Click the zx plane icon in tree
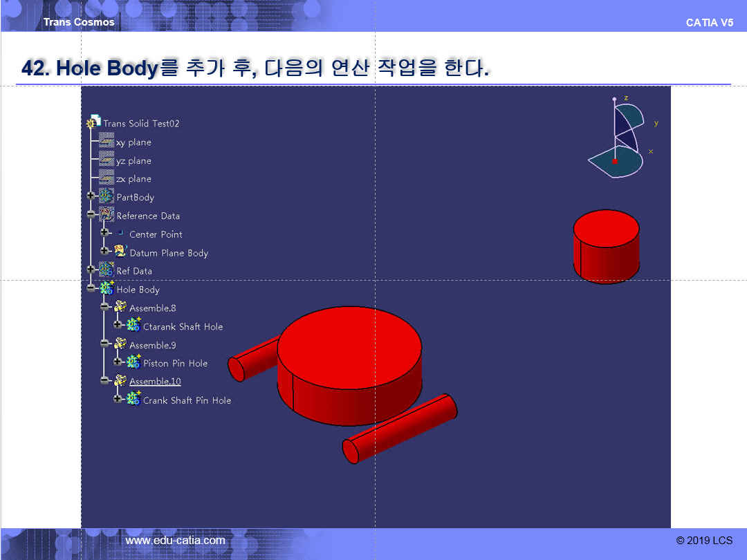Screen dimensions: 747x560 [106, 178]
